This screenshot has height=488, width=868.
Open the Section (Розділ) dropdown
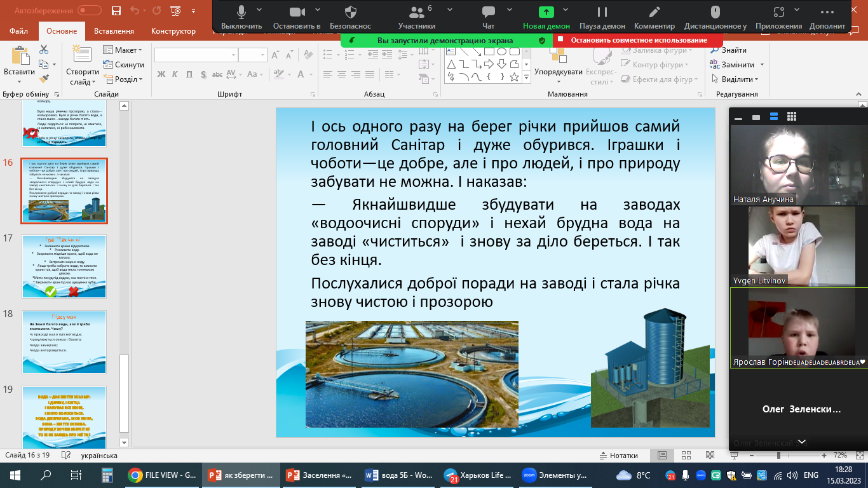click(126, 79)
